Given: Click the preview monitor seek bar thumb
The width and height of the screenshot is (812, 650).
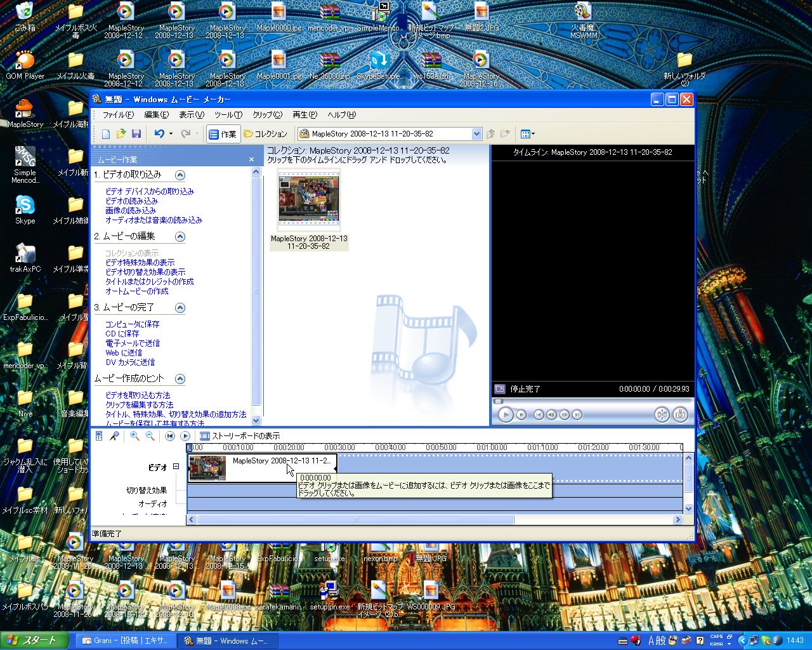Looking at the screenshot, I should pos(499,401).
